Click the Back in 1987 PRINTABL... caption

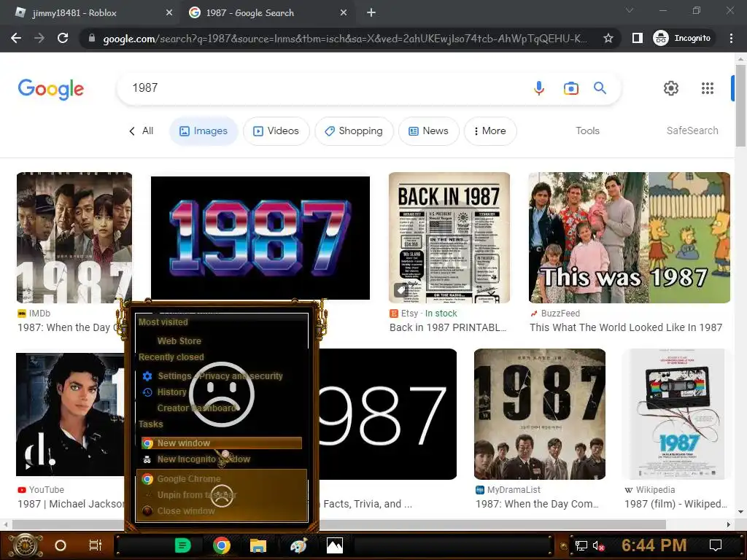[448, 327]
